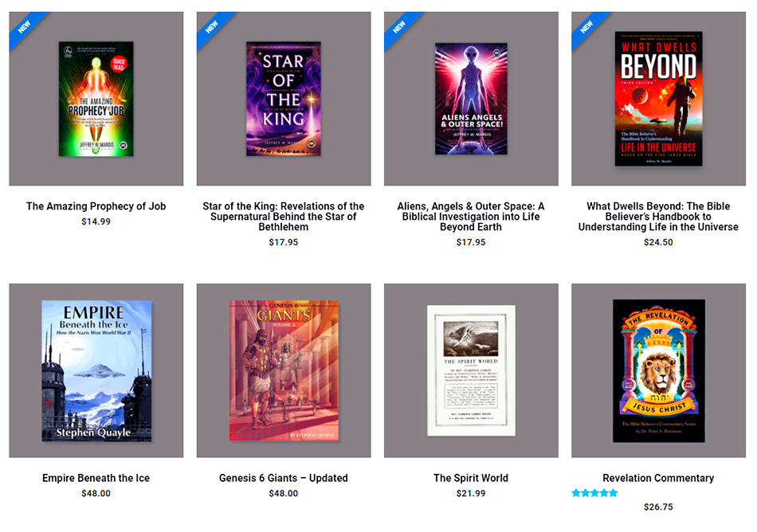Open The Amazing Prophecy of Job book cover
Viewport: 757px width, 532px height.
pos(96,99)
